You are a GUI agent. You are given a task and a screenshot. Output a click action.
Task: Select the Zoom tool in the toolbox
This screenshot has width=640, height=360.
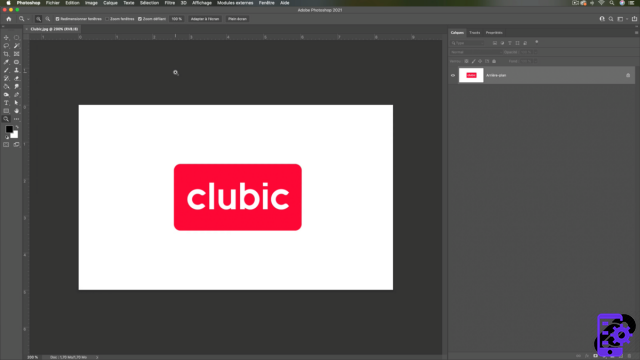[x=6, y=119]
